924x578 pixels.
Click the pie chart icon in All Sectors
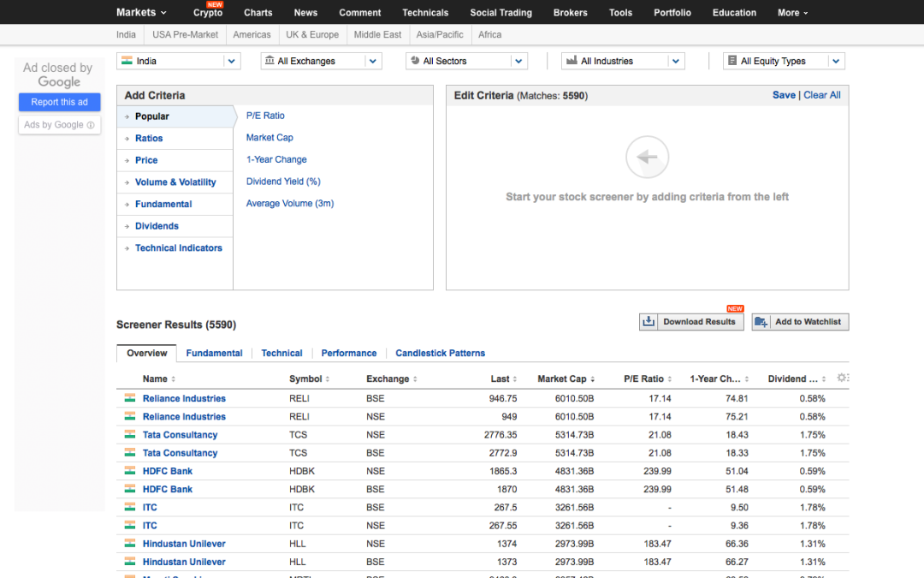415,60
